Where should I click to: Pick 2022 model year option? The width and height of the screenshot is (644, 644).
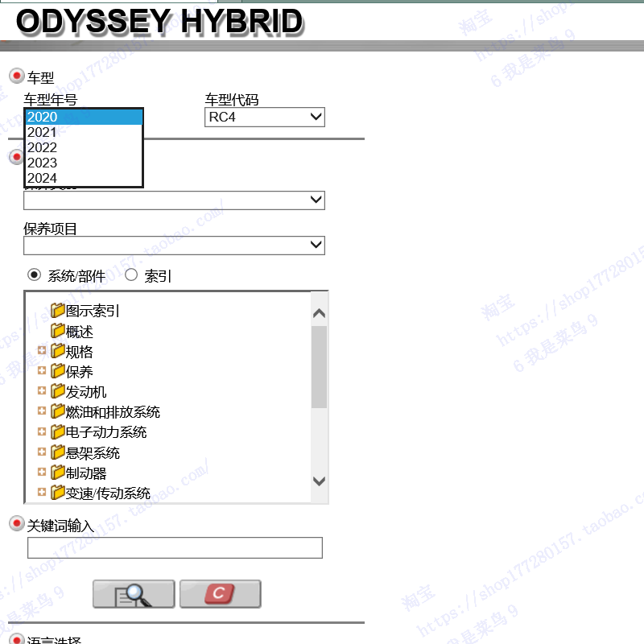(x=84, y=147)
